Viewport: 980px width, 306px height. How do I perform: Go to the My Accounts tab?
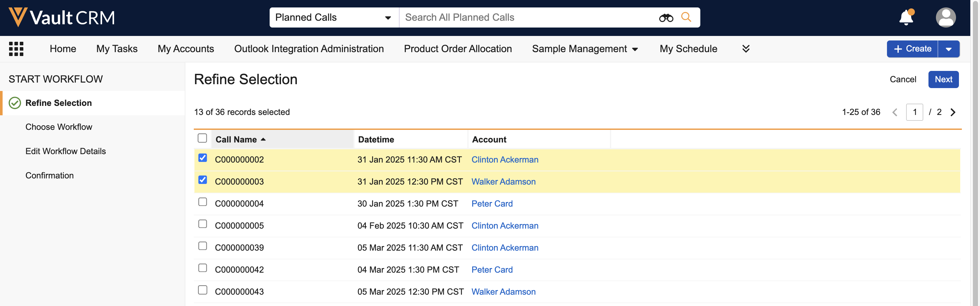tap(186, 49)
